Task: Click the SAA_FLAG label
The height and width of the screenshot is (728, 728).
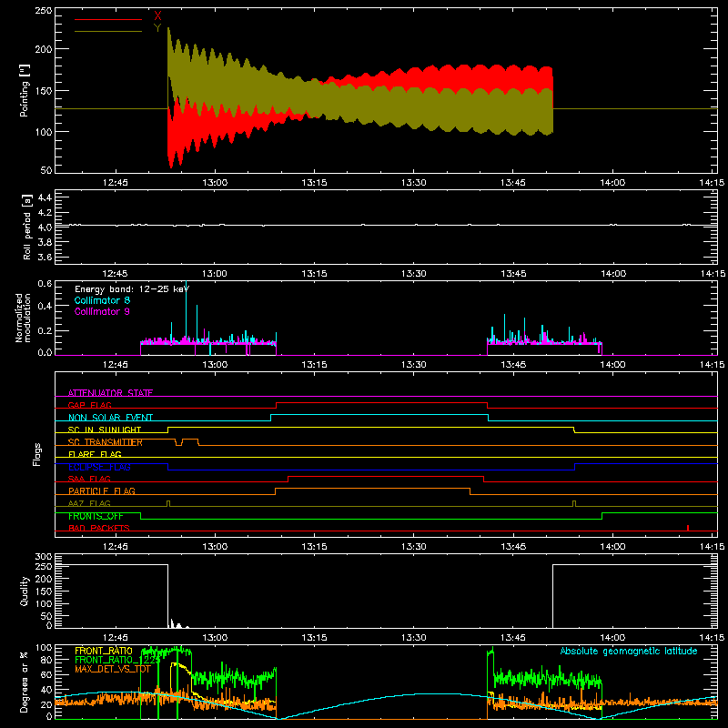Action: point(89,479)
